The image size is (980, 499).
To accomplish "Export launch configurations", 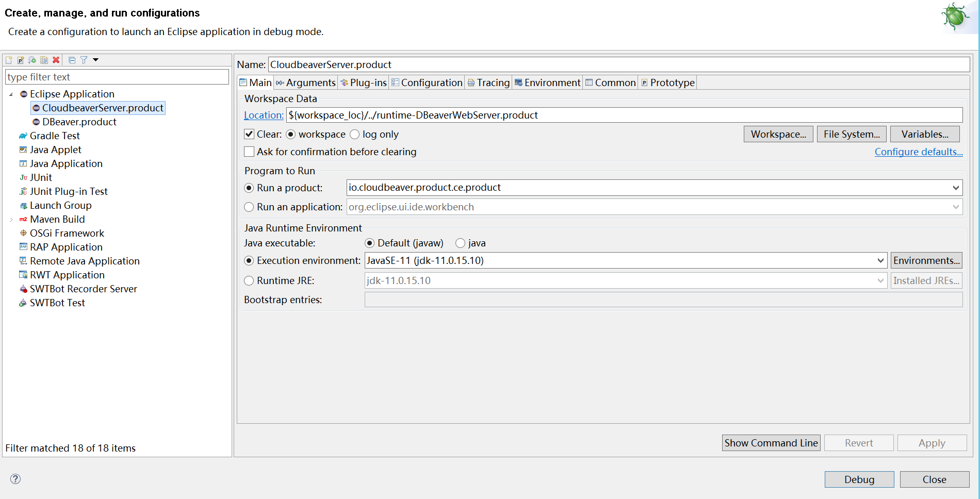I will (32, 60).
